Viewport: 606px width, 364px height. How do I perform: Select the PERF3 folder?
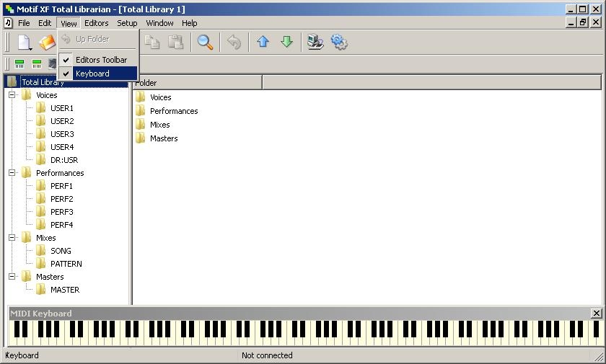[61, 212]
